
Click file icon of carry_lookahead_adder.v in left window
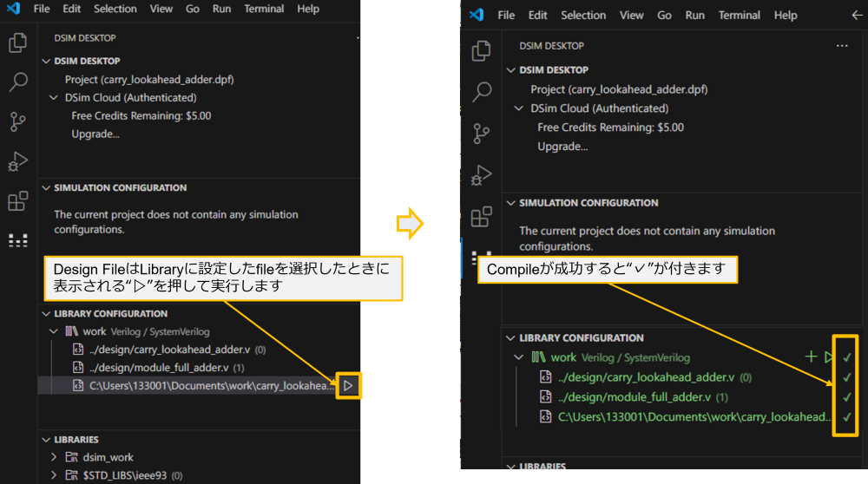79,350
